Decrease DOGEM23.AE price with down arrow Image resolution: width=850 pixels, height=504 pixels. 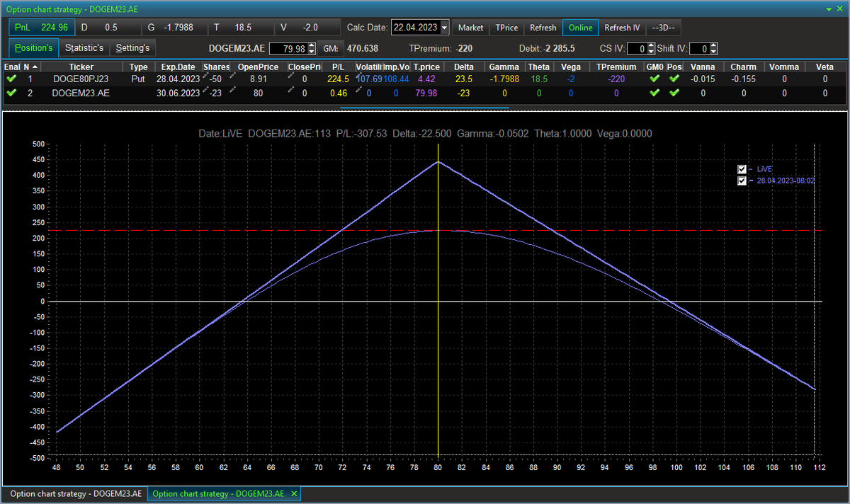(311, 52)
